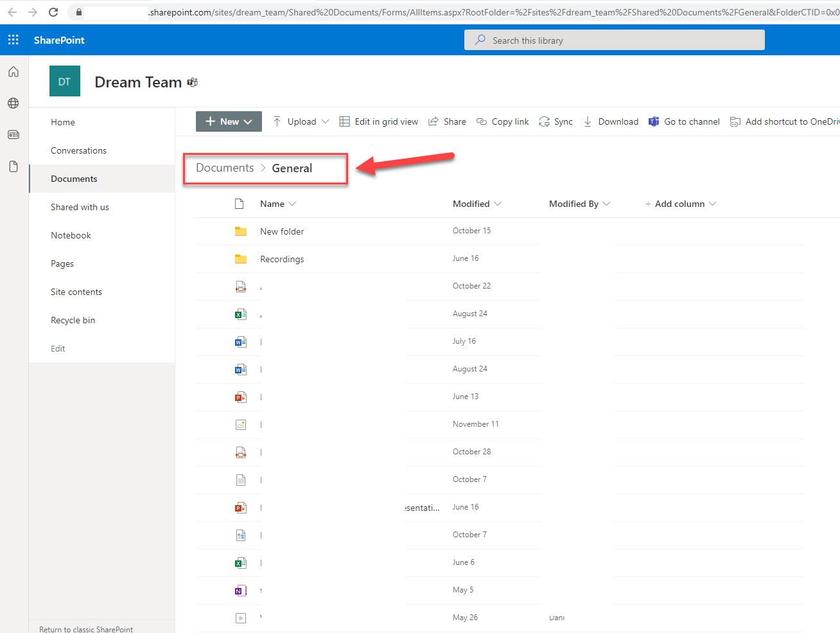The image size is (840, 633).
Task: Click the Add shortcut to OneDrive icon
Action: pos(736,121)
